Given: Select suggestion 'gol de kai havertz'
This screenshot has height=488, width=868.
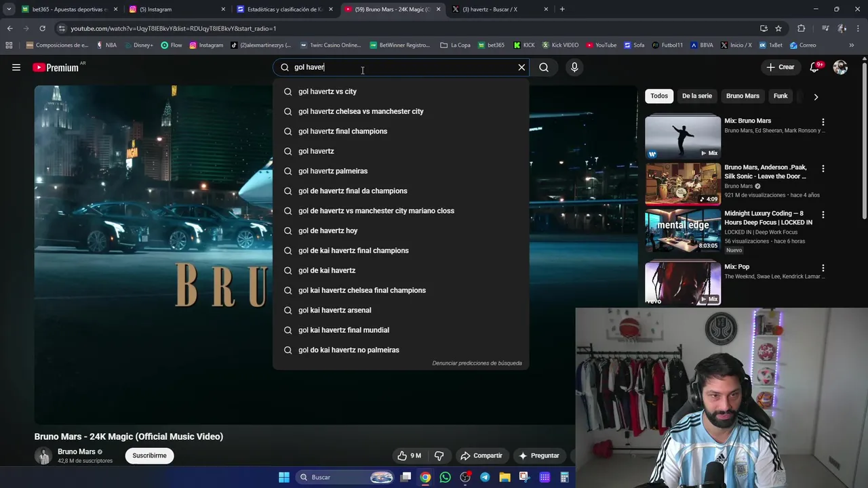Looking at the screenshot, I should coord(401,270).
